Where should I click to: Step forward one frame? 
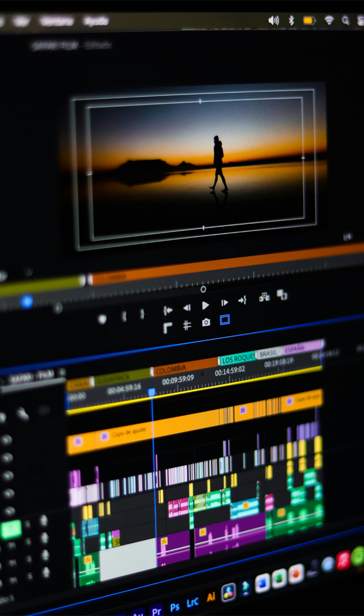pyautogui.click(x=224, y=303)
